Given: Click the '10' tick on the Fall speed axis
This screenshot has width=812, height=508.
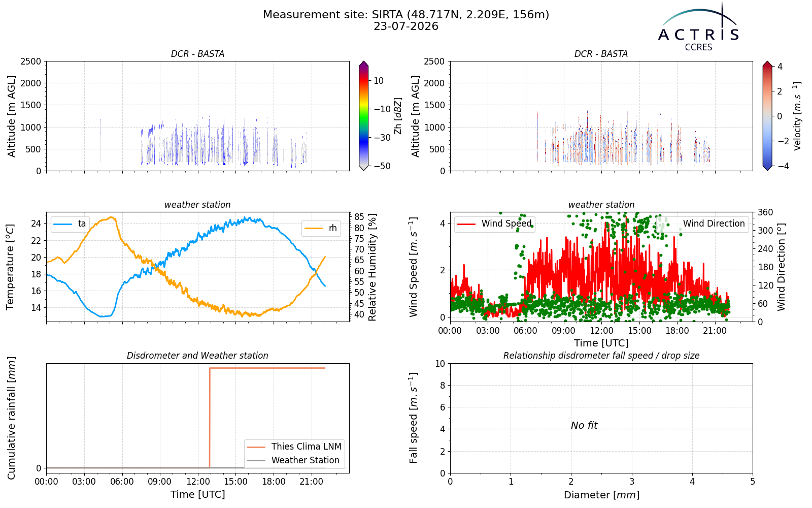Looking at the screenshot, I should click(x=440, y=364).
